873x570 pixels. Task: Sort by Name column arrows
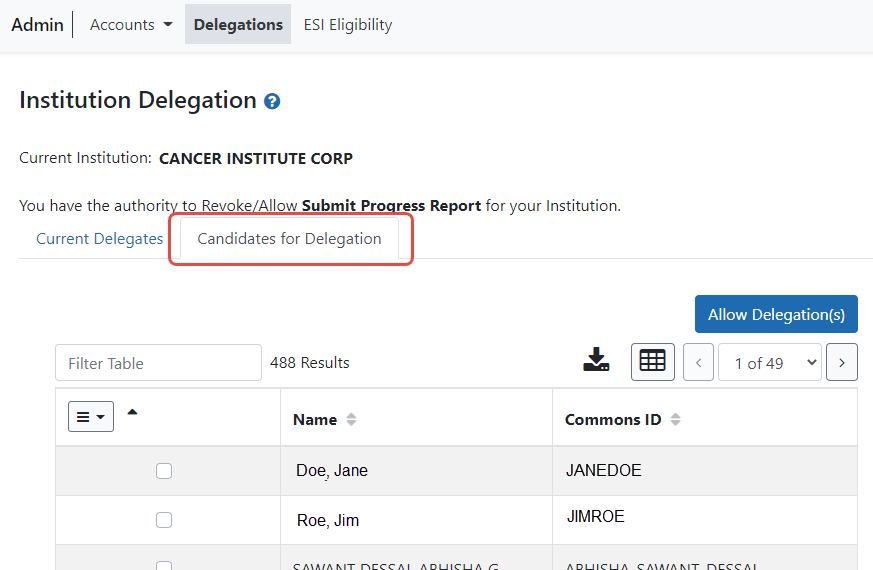point(351,420)
